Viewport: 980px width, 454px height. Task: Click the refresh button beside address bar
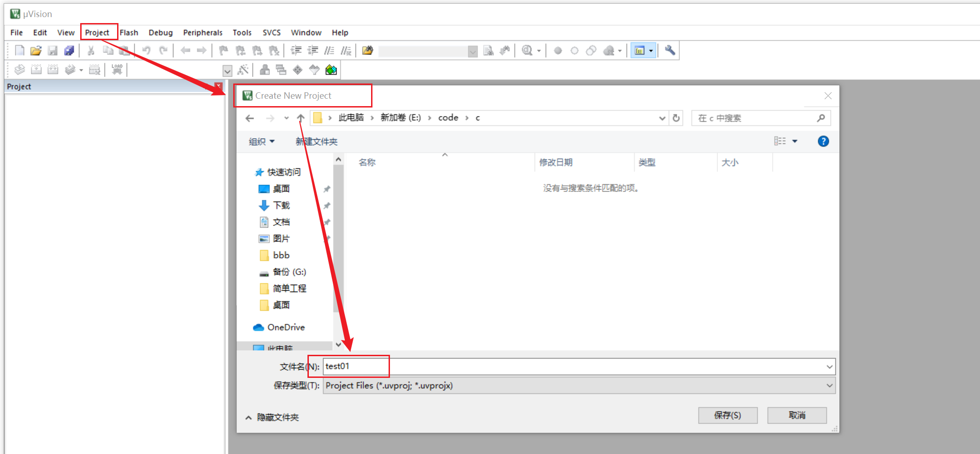(x=676, y=118)
